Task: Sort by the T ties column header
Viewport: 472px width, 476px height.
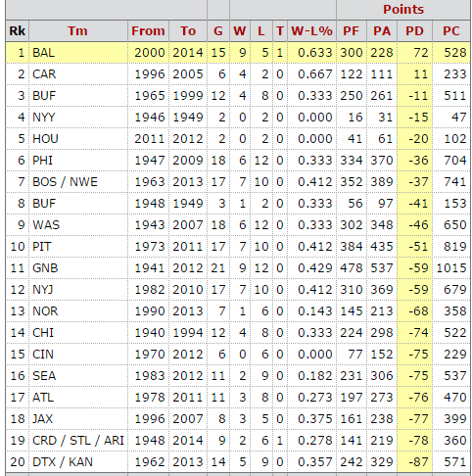Action: [280, 31]
